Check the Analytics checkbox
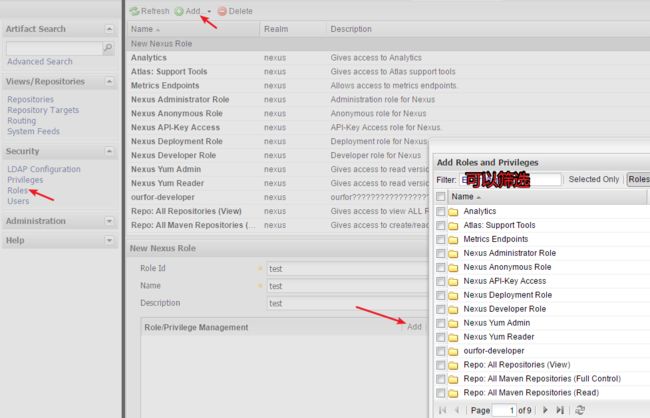Image resolution: width=650 pixels, height=418 pixels. click(441, 211)
